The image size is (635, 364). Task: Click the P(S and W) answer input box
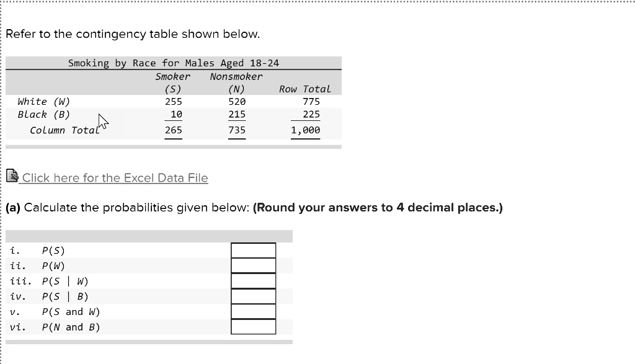(253, 311)
